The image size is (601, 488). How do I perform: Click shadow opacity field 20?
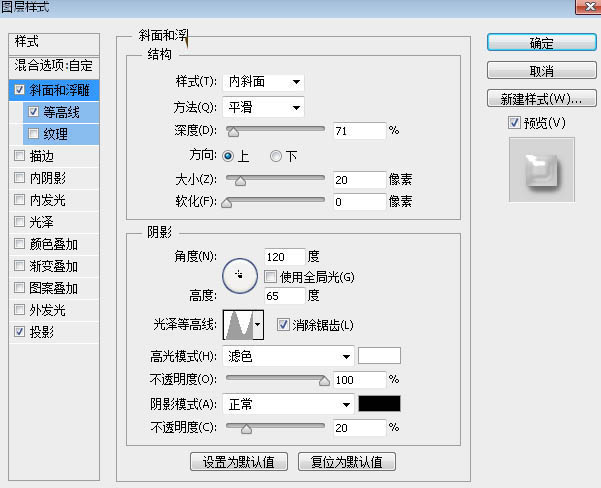pos(360,427)
